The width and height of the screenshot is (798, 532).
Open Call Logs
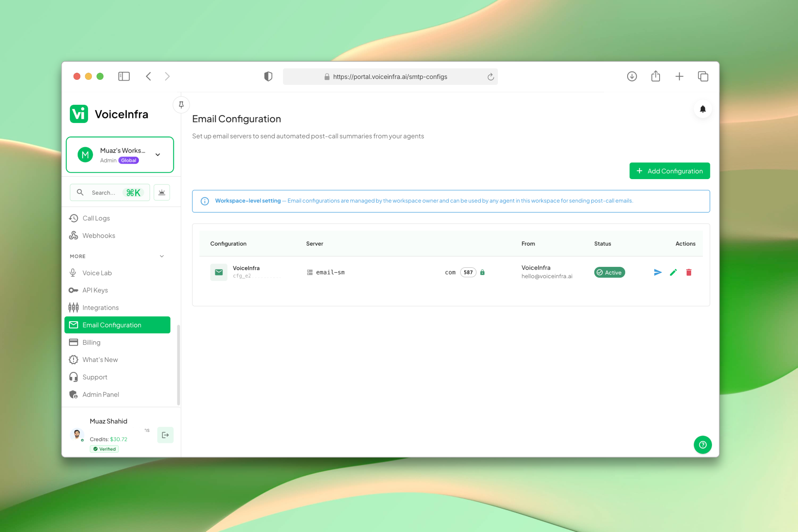coord(117,218)
